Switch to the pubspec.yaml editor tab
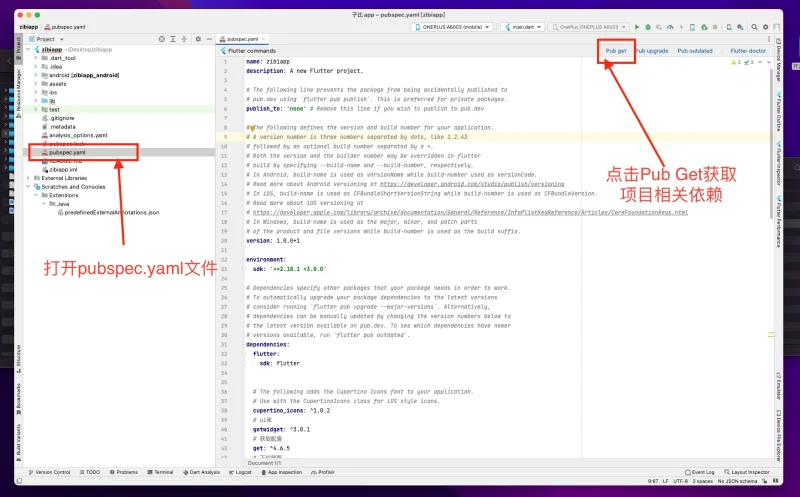800x497 pixels. [242, 39]
